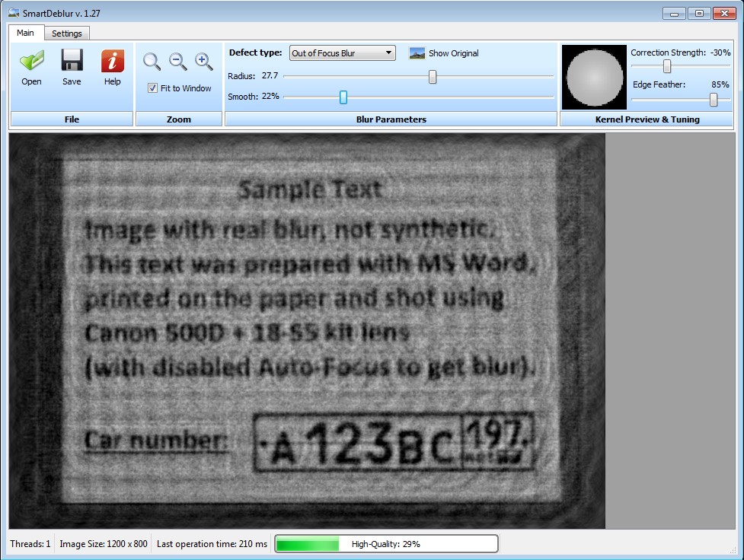Click the zoom out magnifier icon
This screenshot has height=560, width=744.
pyautogui.click(x=177, y=62)
